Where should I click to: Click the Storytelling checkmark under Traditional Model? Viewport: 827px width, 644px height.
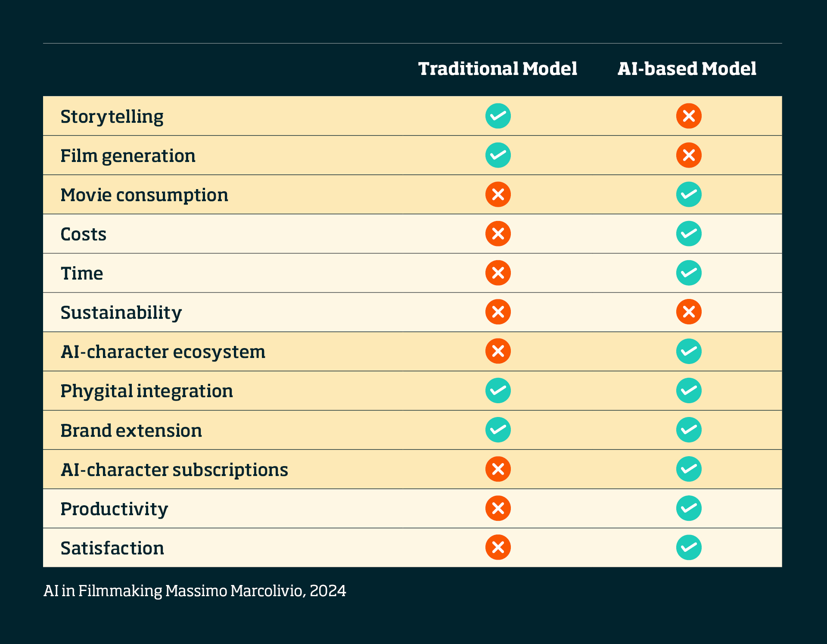pos(498,116)
